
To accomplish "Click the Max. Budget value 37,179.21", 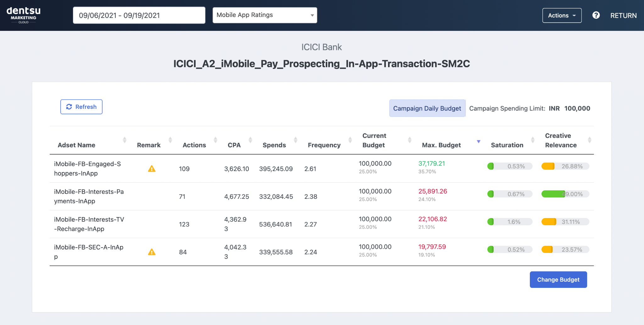I will [x=431, y=164].
